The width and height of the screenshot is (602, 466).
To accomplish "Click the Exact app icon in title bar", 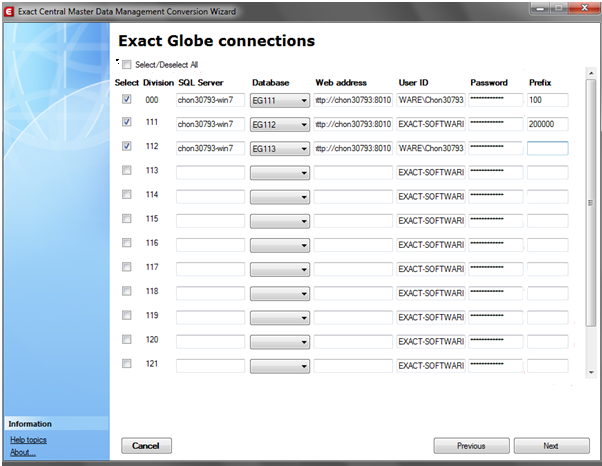I will (x=9, y=12).
